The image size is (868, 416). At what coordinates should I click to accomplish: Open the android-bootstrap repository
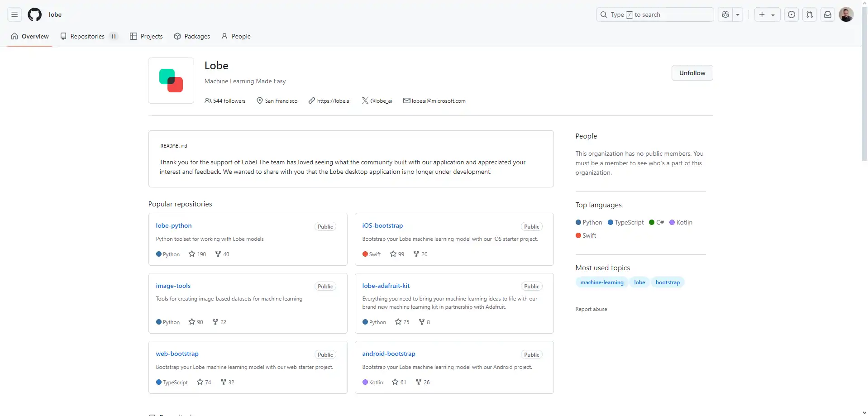coord(389,354)
